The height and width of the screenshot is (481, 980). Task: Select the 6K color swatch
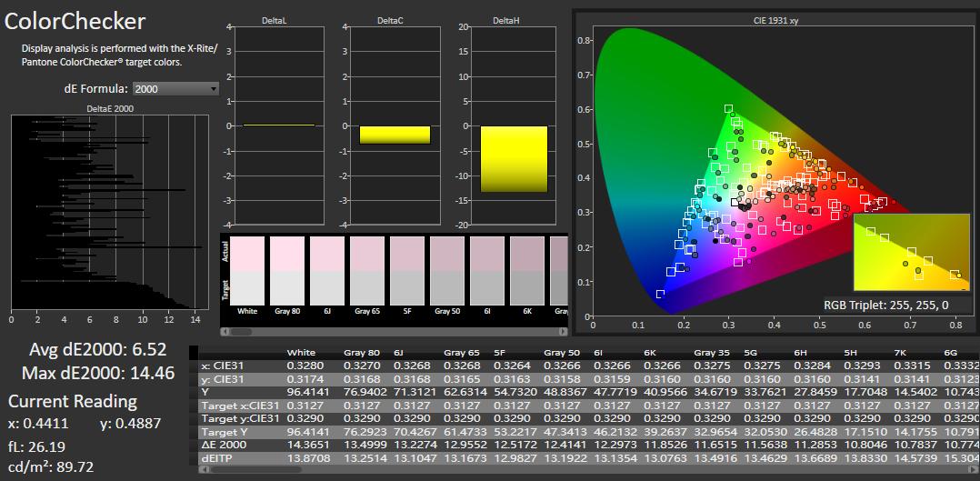527,271
